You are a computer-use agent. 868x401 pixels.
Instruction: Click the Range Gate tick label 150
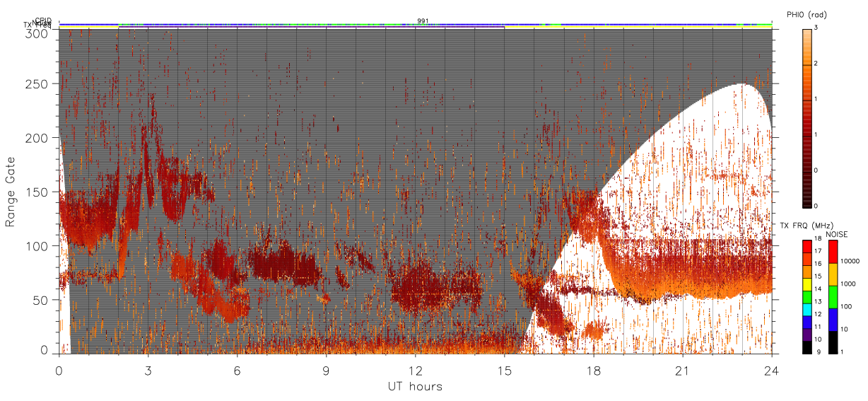click(x=38, y=192)
